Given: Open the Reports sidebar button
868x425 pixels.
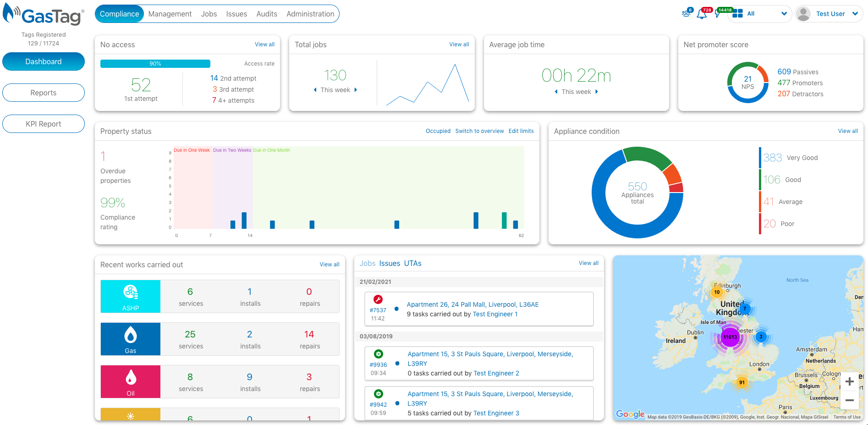Looking at the screenshot, I should coord(44,93).
